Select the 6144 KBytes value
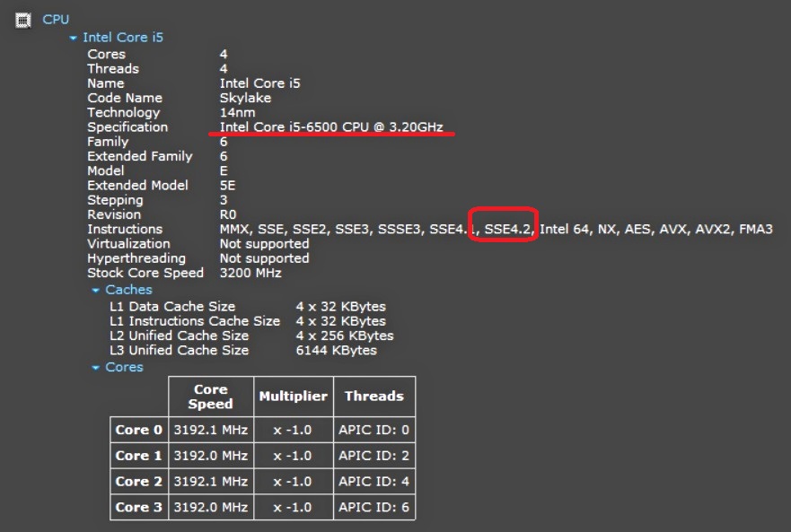Viewport: 791px width, 532px height. click(336, 351)
